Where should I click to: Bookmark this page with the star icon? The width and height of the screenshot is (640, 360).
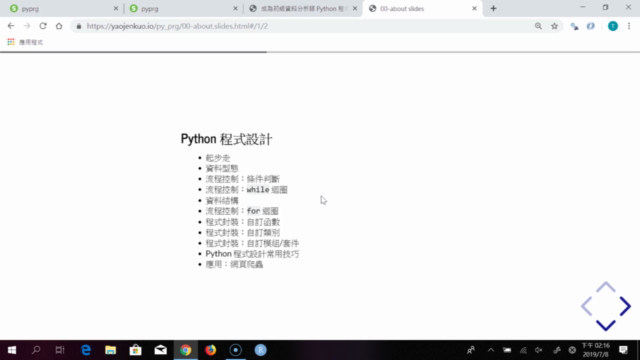(x=554, y=26)
